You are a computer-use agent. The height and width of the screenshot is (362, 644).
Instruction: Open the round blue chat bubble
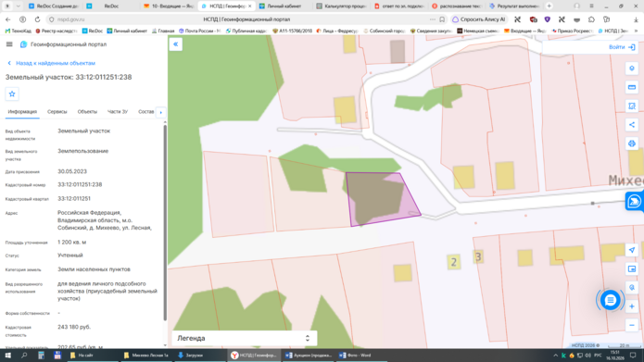[611, 300]
